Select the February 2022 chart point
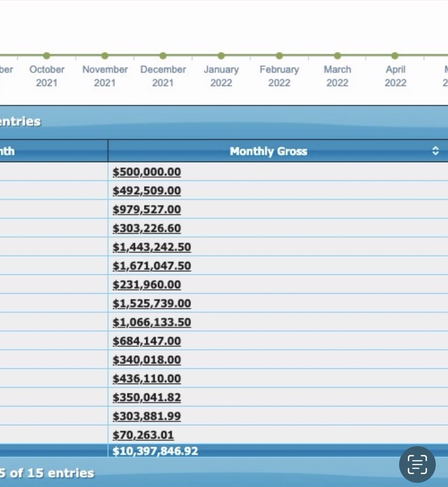The image size is (448, 487). (279, 55)
